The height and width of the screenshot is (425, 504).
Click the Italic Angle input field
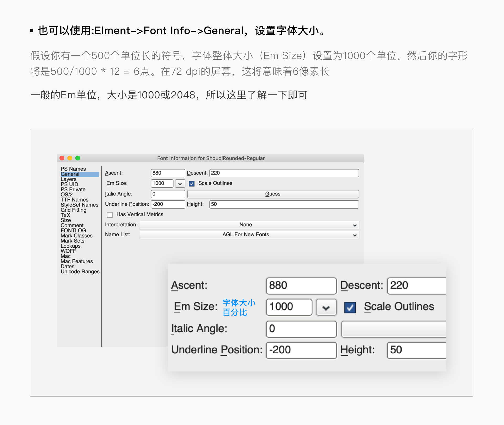[168, 194]
